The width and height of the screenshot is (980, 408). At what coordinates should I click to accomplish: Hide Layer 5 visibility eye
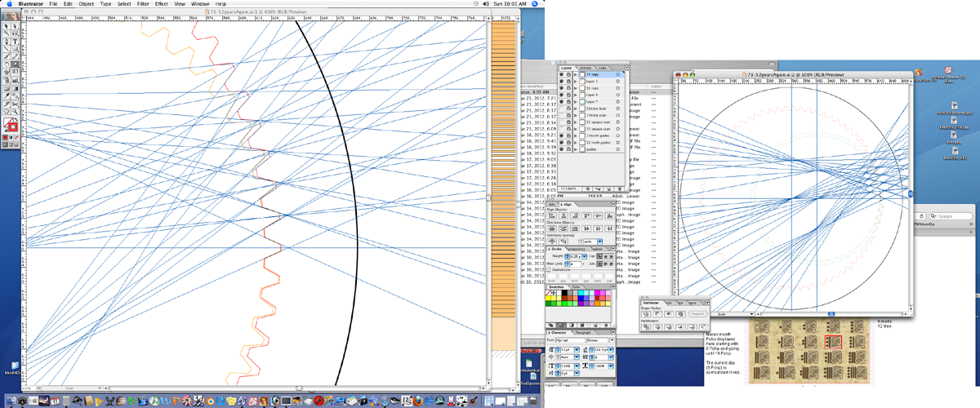tap(561, 82)
